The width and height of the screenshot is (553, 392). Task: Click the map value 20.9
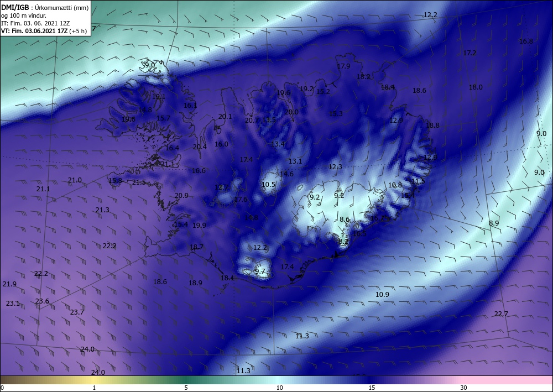pos(181,196)
